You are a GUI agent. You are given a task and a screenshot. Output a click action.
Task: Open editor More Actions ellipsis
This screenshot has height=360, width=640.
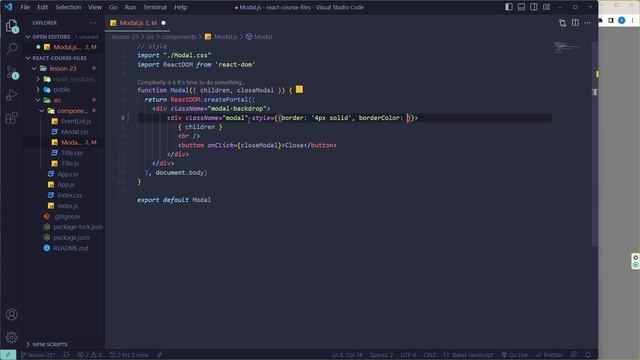coord(587,23)
